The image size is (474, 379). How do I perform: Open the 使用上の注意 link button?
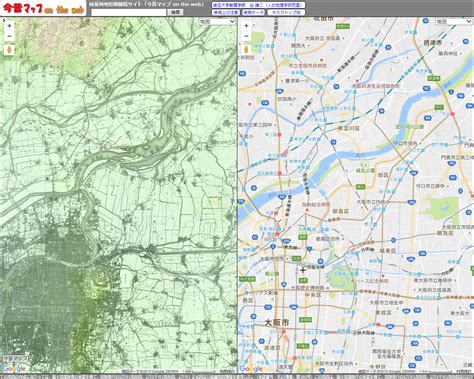pyautogui.click(x=226, y=12)
